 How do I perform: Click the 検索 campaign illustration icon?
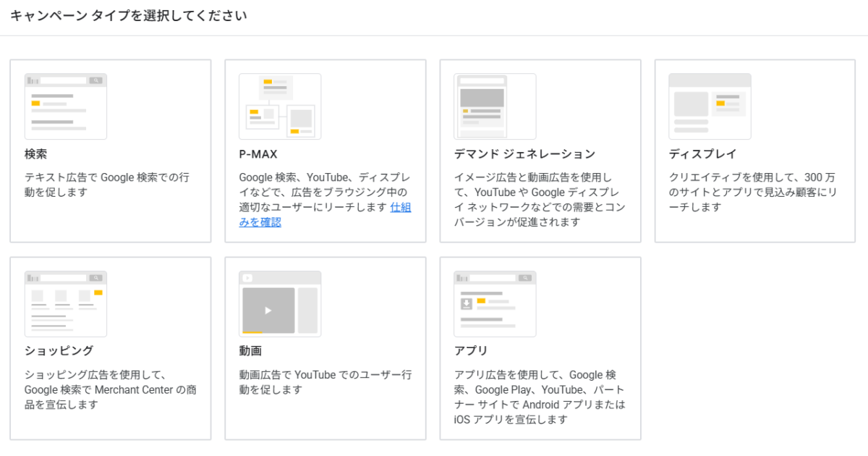[65, 106]
